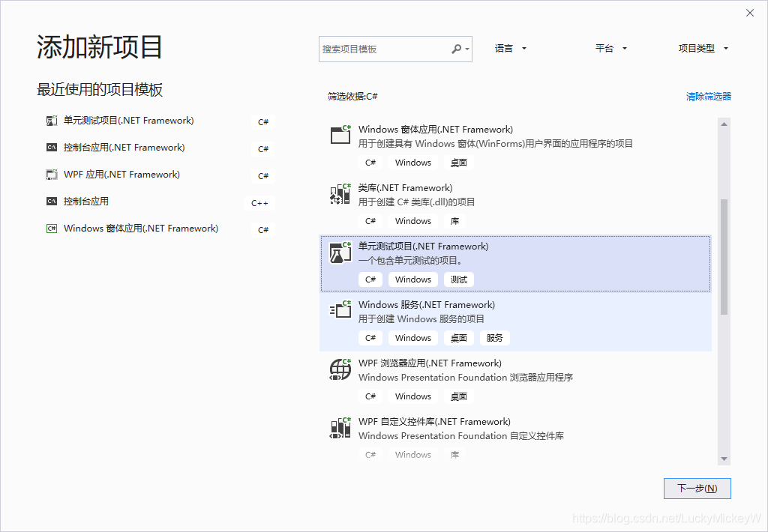The width and height of the screenshot is (768, 532).
Task: Select WPF 自定义控件库(.NET Framework) template title
Action: click(434, 421)
